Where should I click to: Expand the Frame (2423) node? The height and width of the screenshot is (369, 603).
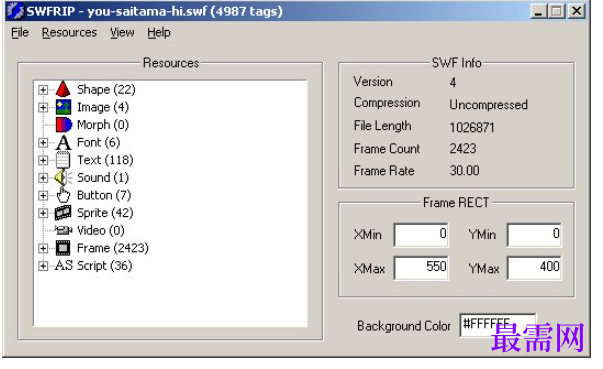pos(43,248)
